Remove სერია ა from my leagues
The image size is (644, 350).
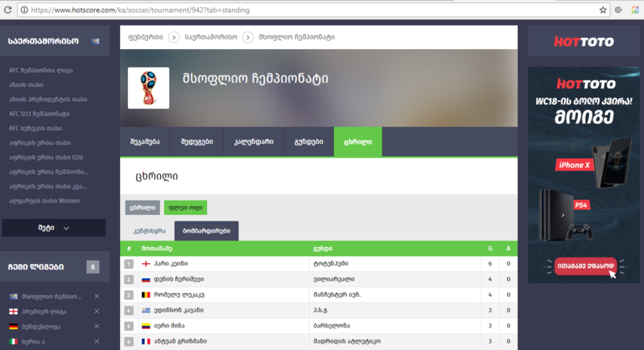click(x=97, y=341)
